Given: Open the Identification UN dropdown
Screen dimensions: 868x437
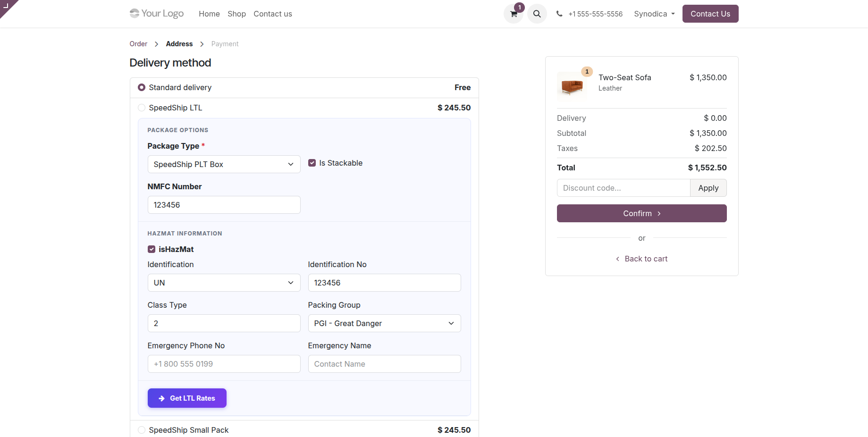Looking at the screenshot, I should [224, 283].
